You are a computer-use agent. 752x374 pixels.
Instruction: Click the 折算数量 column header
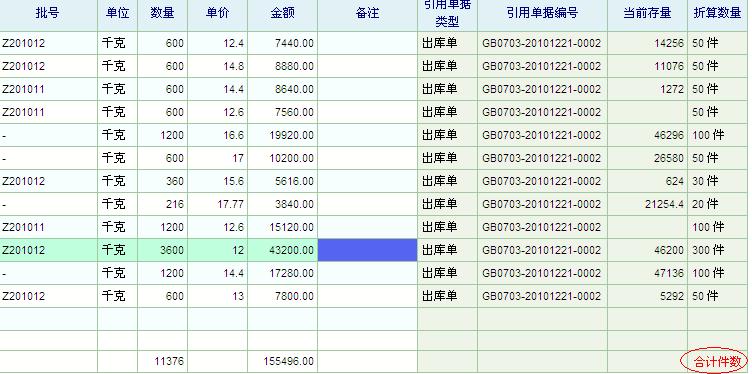[x=717, y=13]
